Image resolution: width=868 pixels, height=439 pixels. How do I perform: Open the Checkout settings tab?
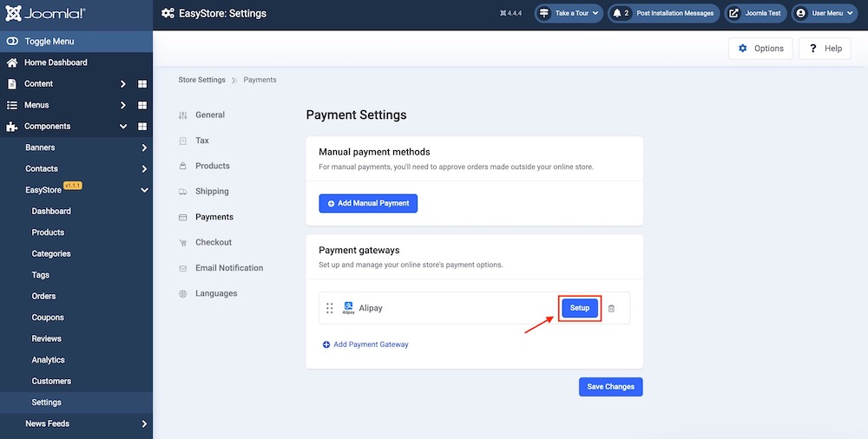point(213,242)
